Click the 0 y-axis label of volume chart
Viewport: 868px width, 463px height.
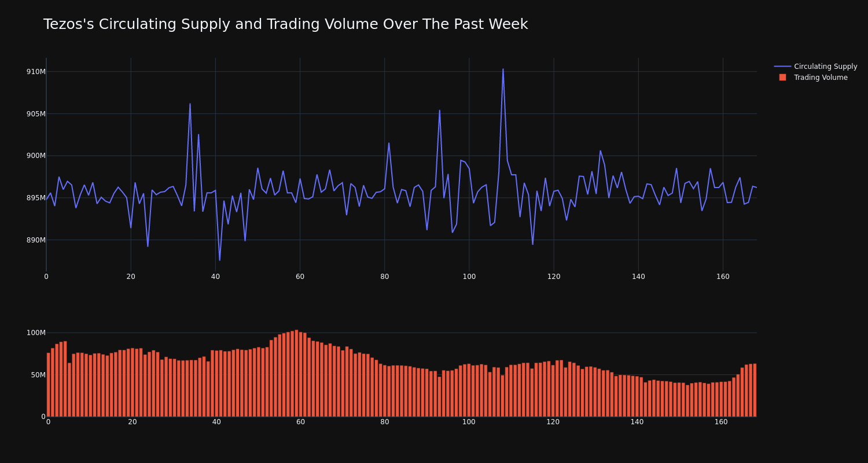tap(43, 417)
